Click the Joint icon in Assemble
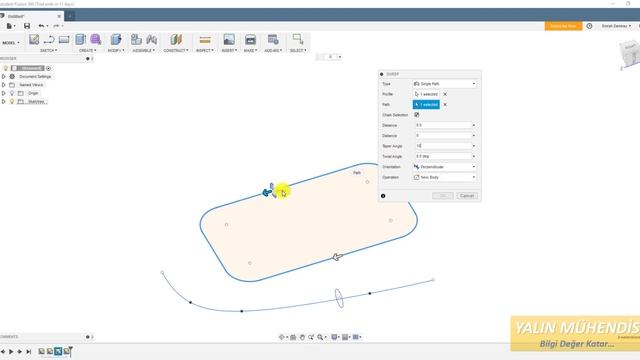Image resolution: width=640 pixels, height=360 pixels. [x=151, y=40]
